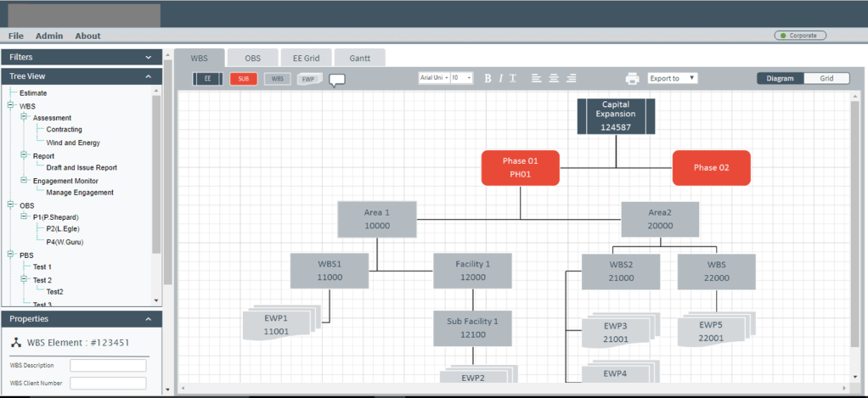The width and height of the screenshot is (868, 398).
Task: Click the WBS Description input field
Action: [x=108, y=366]
